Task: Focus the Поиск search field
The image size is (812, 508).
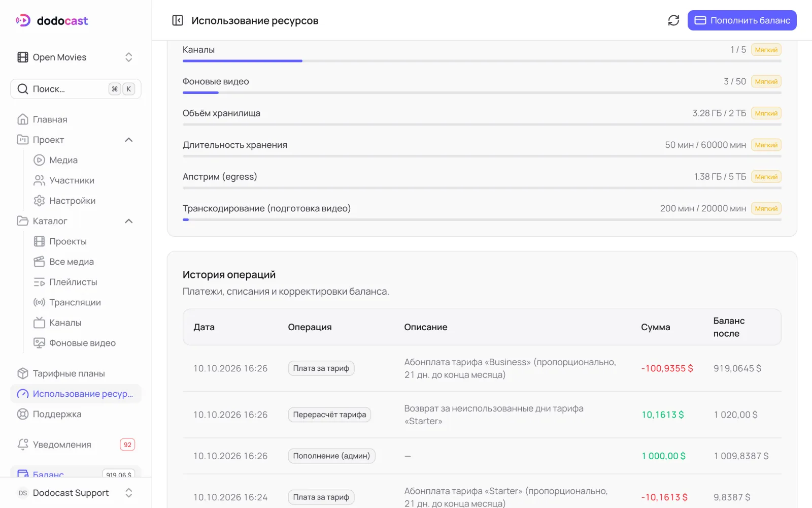Action: point(76,89)
